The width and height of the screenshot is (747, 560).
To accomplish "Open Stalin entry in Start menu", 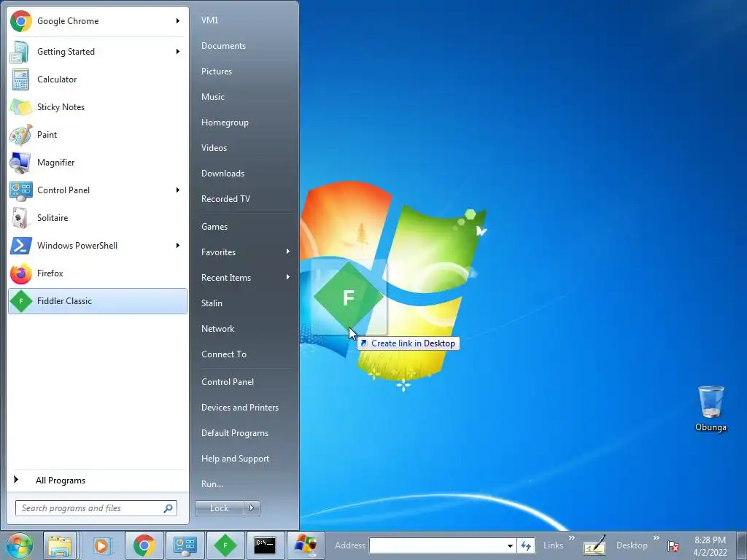I will 212,303.
